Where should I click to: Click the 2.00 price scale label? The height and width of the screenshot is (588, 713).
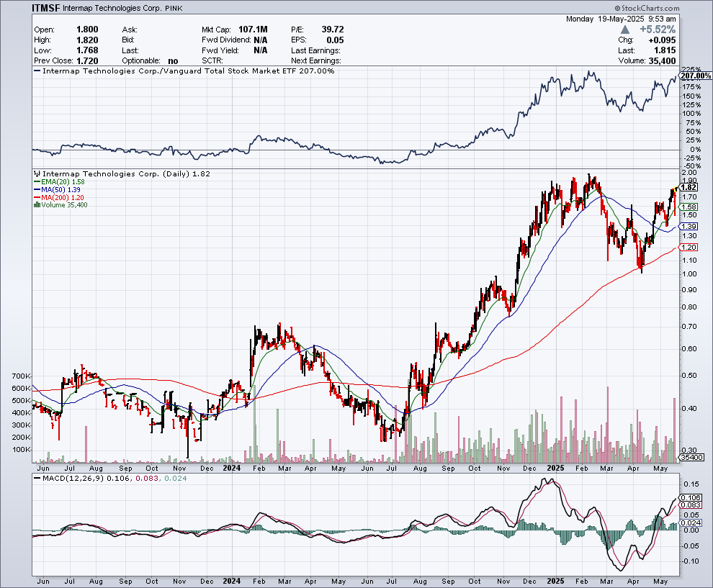click(x=689, y=172)
